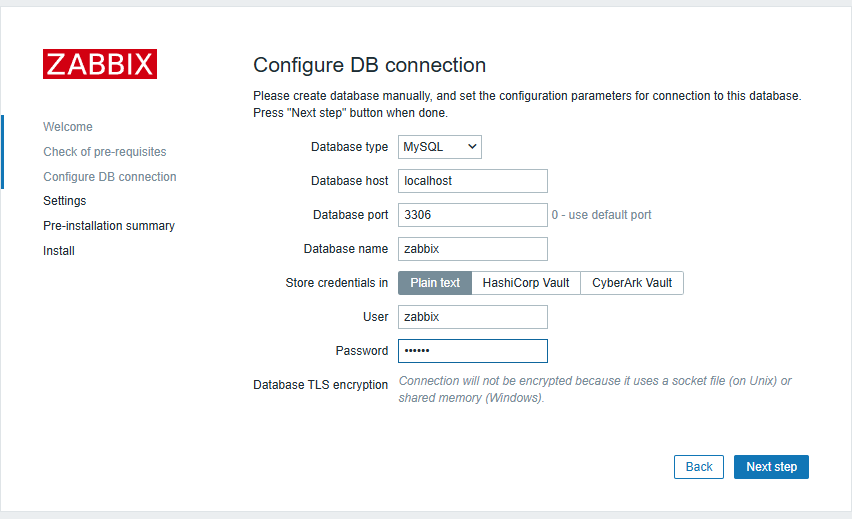Select the Database name input

(x=473, y=249)
